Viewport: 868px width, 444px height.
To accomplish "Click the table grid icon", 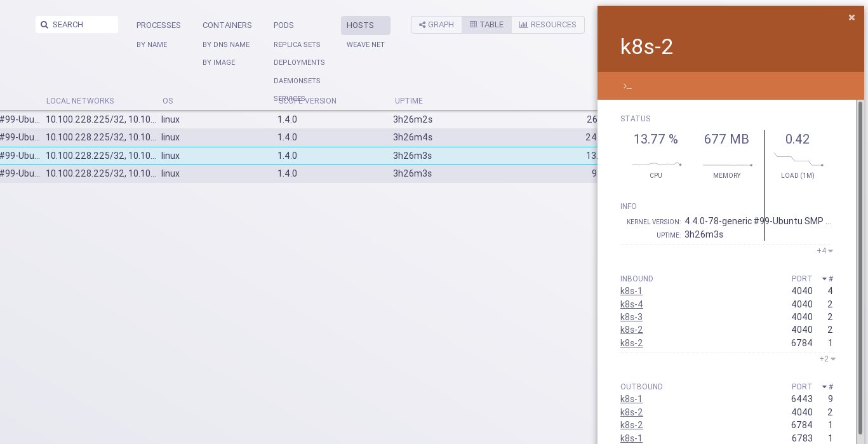I will coord(473,25).
